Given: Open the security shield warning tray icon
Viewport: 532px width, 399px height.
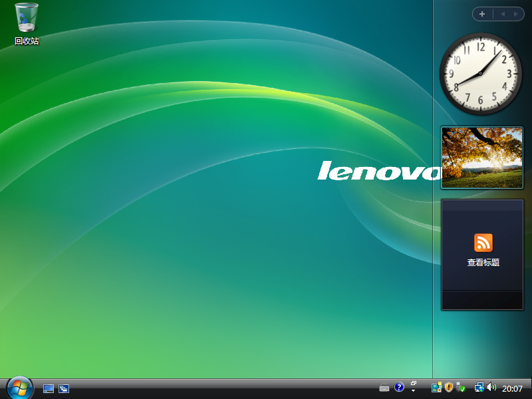Looking at the screenshot, I should 449,387.
